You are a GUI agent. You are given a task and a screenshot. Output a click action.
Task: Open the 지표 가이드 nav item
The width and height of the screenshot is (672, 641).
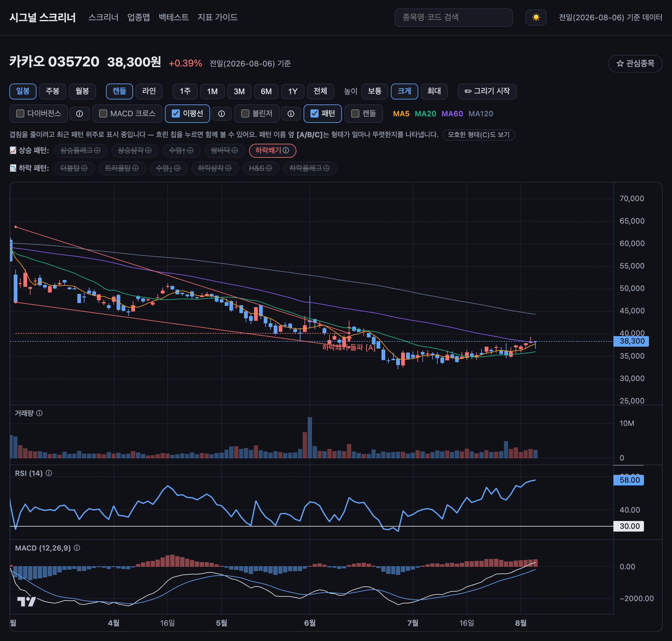click(x=217, y=17)
